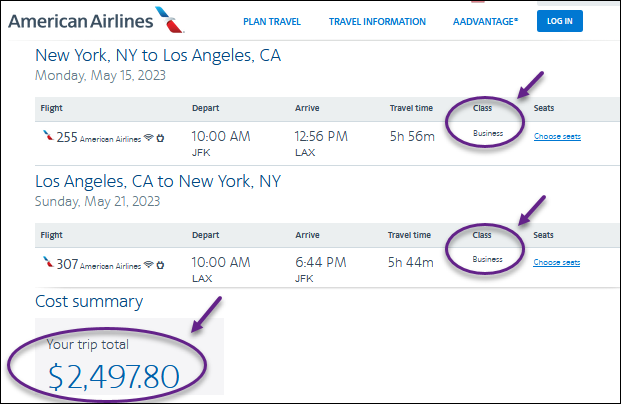Click the Business class label for flight 255
This screenshot has width=621, height=404.
point(488,133)
